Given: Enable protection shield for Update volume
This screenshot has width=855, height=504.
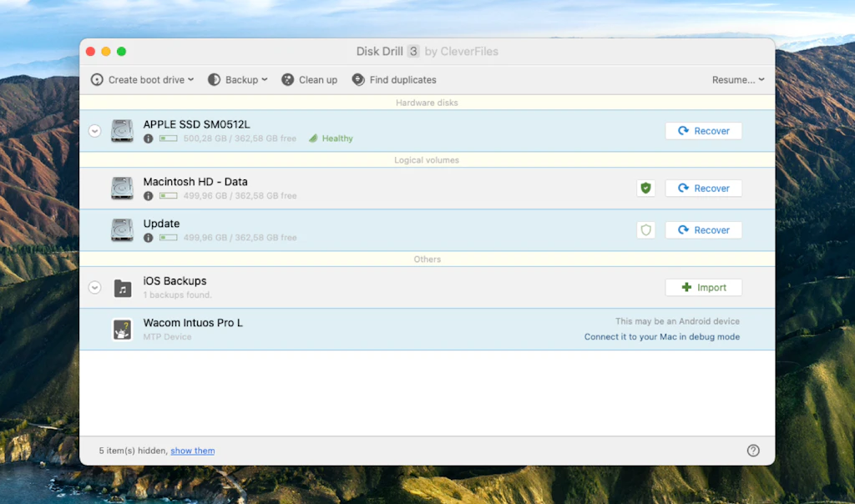Looking at the screenshot, I should click(x=645, y=230).
